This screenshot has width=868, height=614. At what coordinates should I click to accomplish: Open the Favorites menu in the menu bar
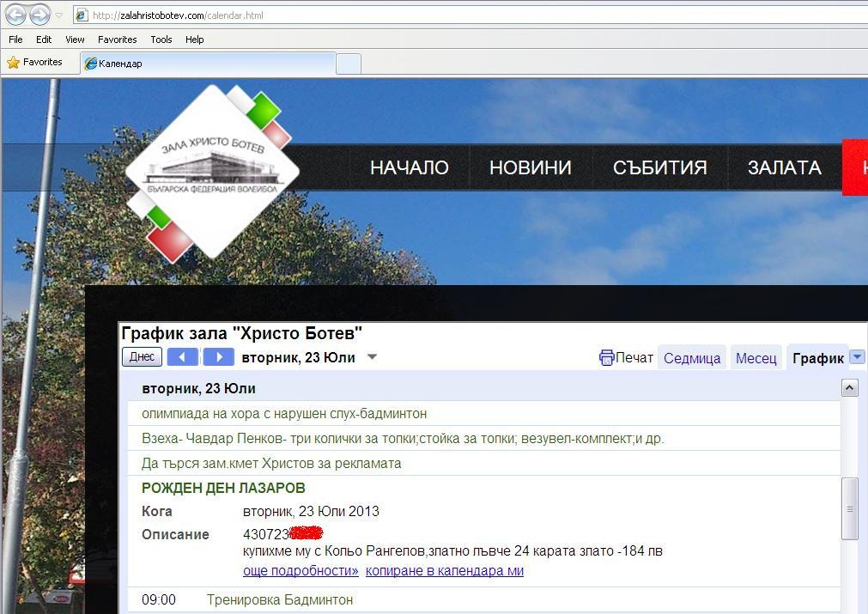point(118,40)
